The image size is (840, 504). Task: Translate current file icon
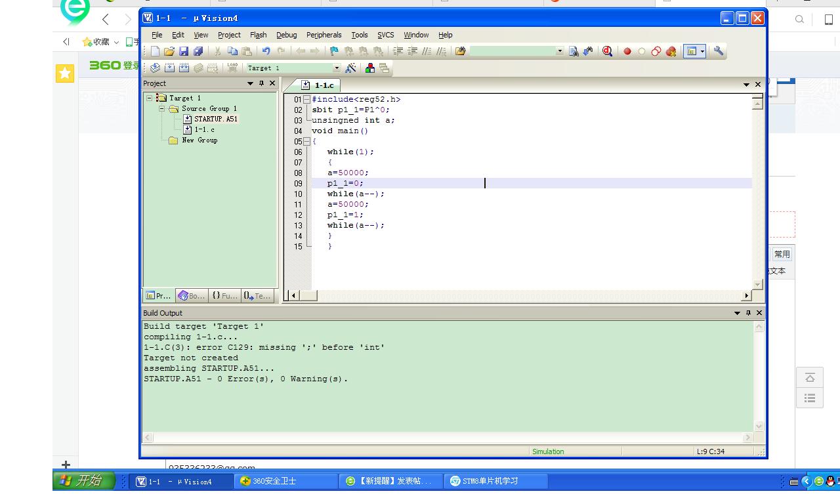click(x=155, y=68)
